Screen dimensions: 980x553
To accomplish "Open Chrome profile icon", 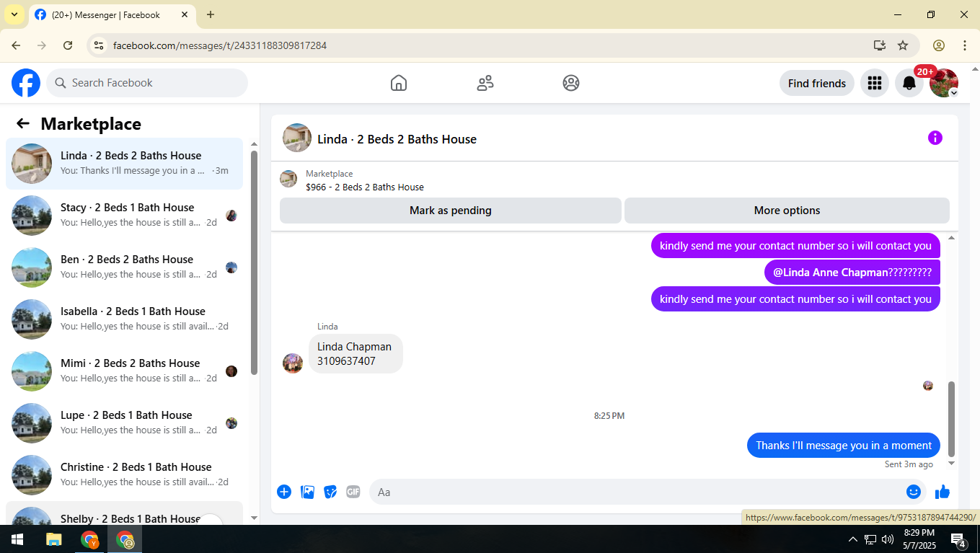I will [939, 45].
